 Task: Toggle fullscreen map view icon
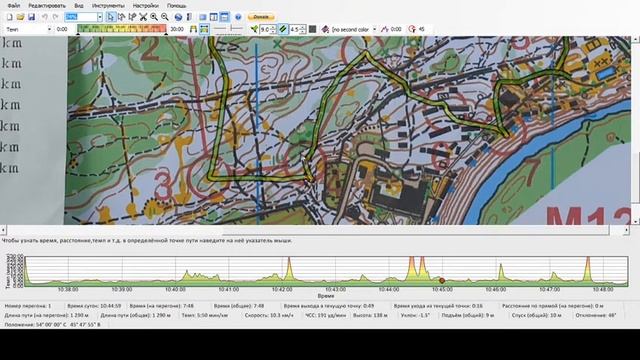point(203,17)
